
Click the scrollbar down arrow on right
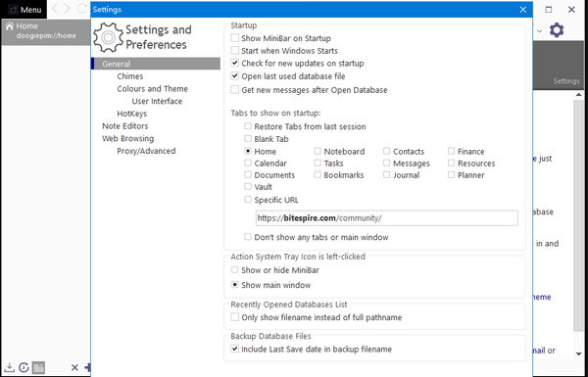(578, 353)
